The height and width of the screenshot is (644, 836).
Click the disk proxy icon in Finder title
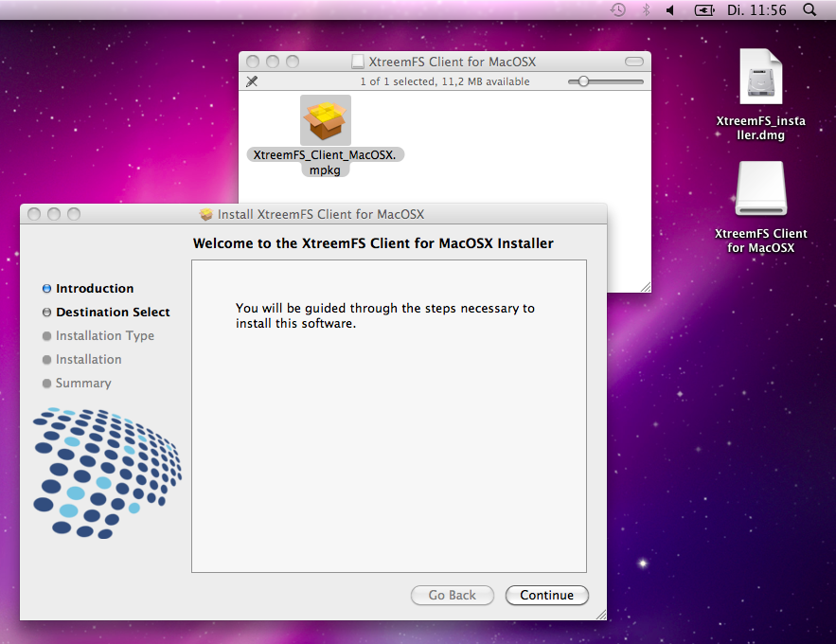click(x=358, y=62)
